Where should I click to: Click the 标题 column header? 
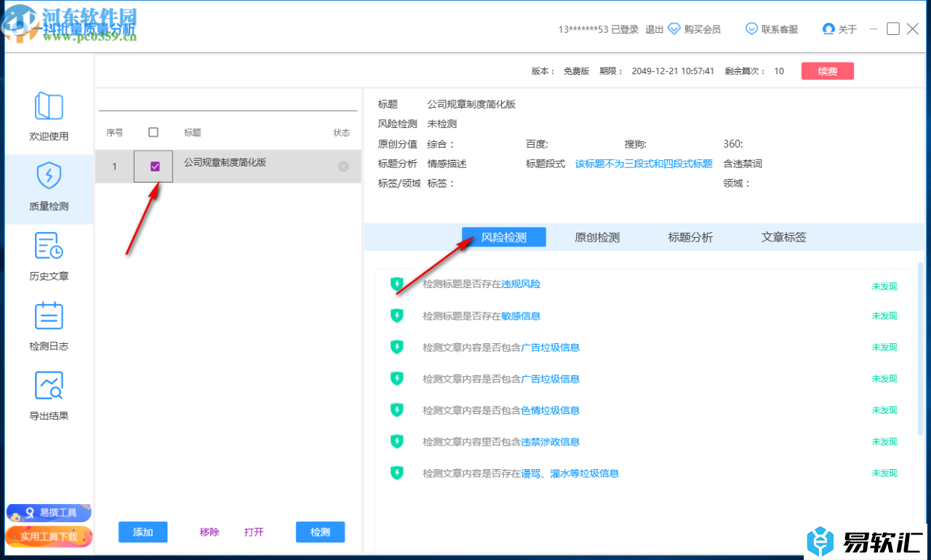[193, 132]
